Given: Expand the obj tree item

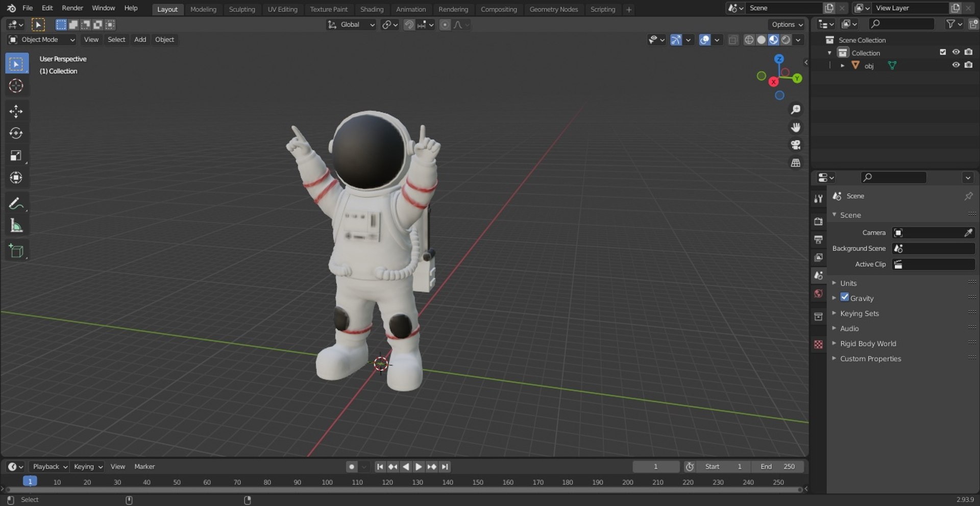Looking at the screenshot, I should coord(842,66).
